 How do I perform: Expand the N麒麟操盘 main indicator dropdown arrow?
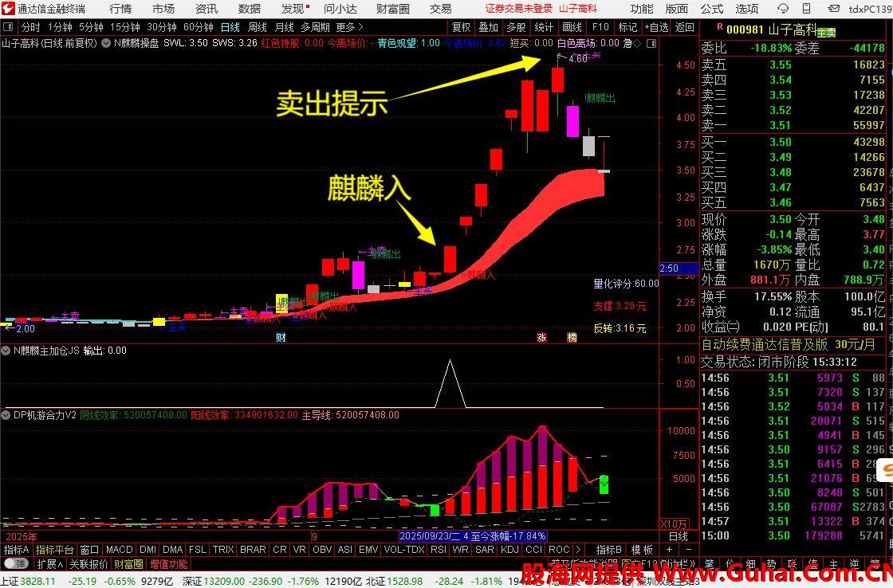point(106,43)
